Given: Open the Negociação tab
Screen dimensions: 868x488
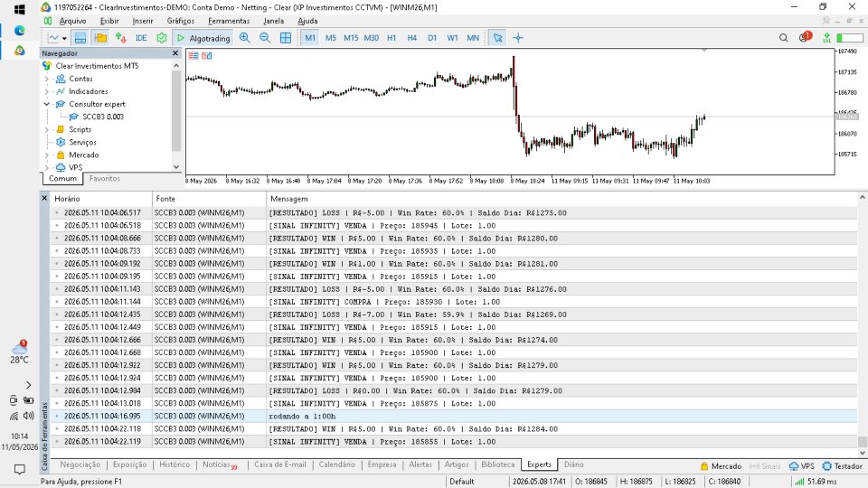Looking at the screenshot, I should click(80, 465).
